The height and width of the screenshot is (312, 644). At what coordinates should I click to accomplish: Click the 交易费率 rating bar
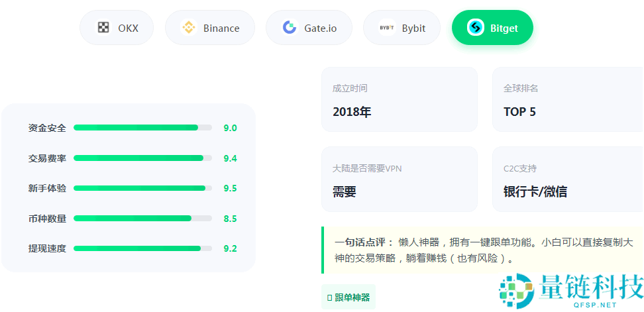point(142,158)
